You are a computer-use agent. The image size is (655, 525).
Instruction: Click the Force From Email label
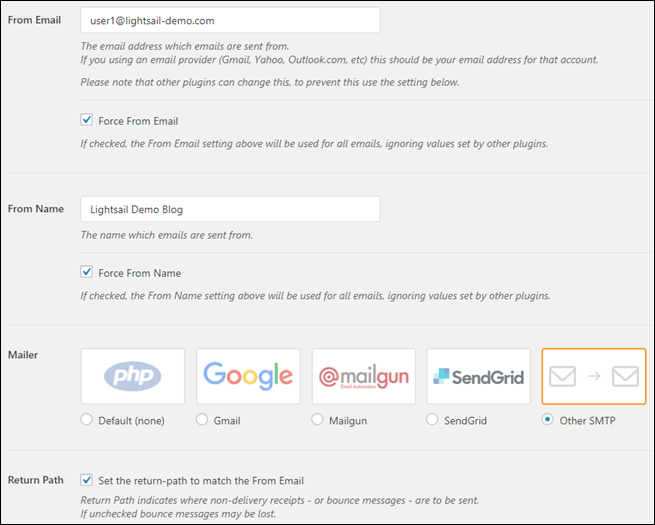click(x=138, y=121)
